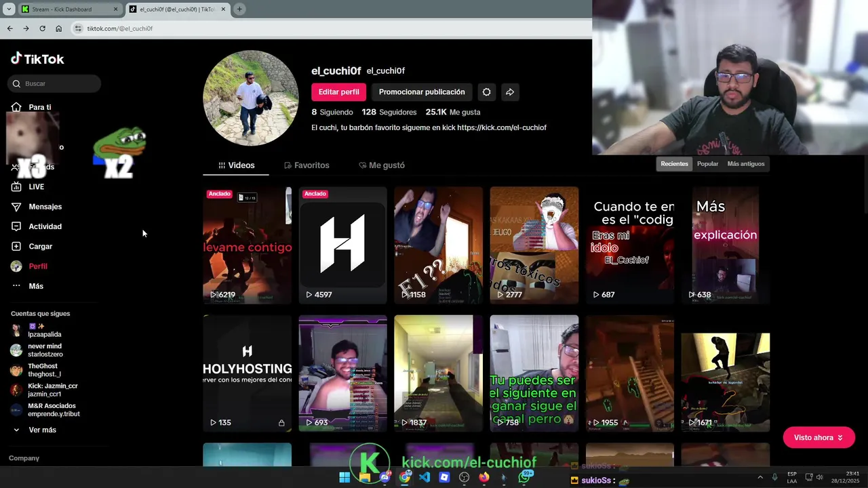Click 'Promocionar publicación' button

click(422, 92)
